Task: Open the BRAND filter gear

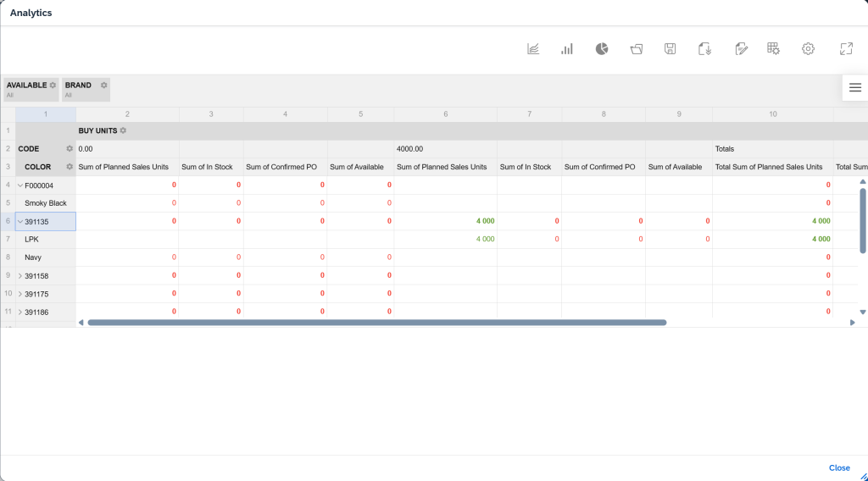Action: [x=103, y=86]
